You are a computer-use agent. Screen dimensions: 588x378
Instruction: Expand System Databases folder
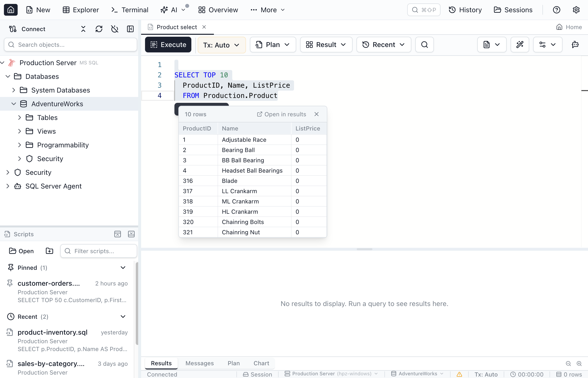pyautogui.click(x=14, y=90)
